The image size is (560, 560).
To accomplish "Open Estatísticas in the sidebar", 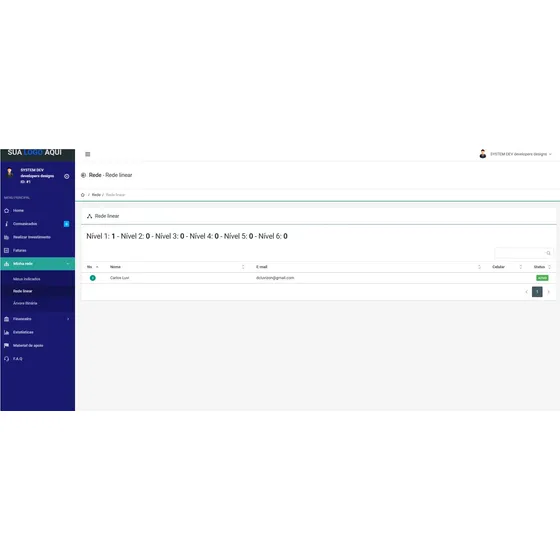I will pos(23,332).
